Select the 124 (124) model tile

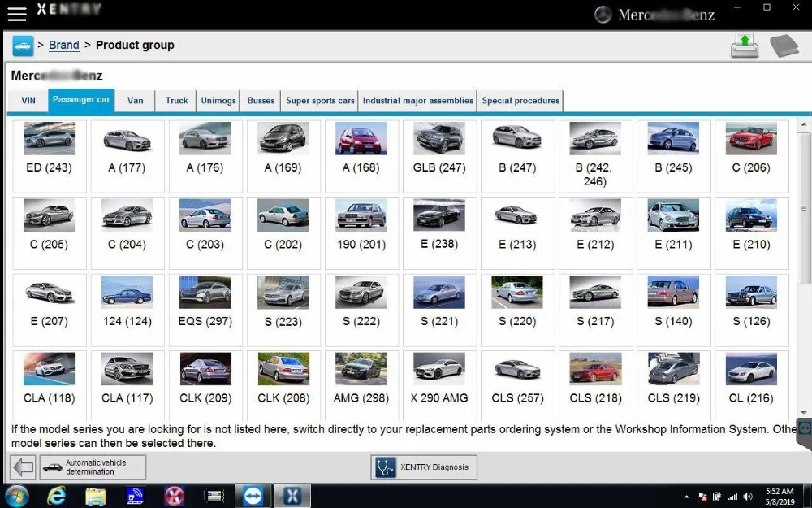click(x=127, y=310)
